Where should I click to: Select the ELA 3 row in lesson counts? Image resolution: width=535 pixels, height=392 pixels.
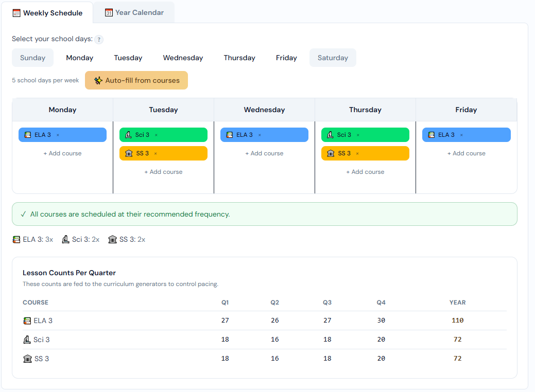coord(43,321)
